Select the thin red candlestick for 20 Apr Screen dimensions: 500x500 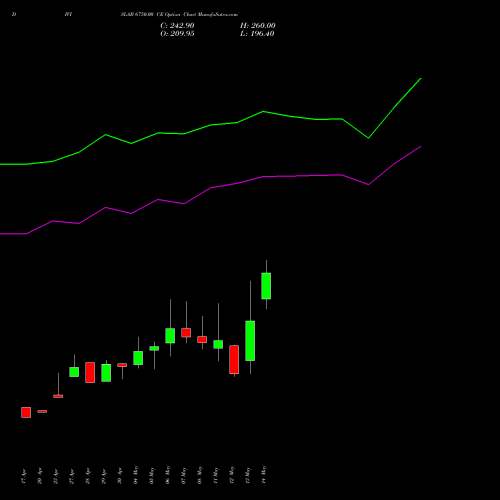42,411
